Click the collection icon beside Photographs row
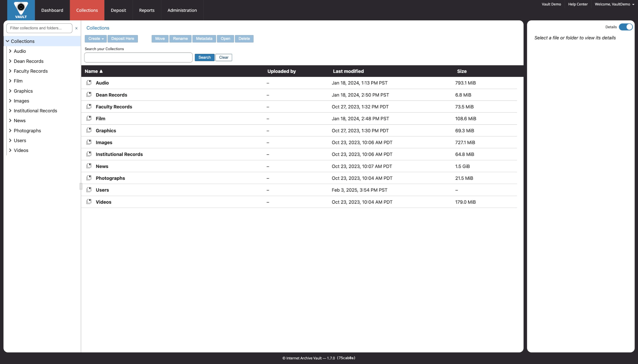The image size is (638, 364). (89, 178)
